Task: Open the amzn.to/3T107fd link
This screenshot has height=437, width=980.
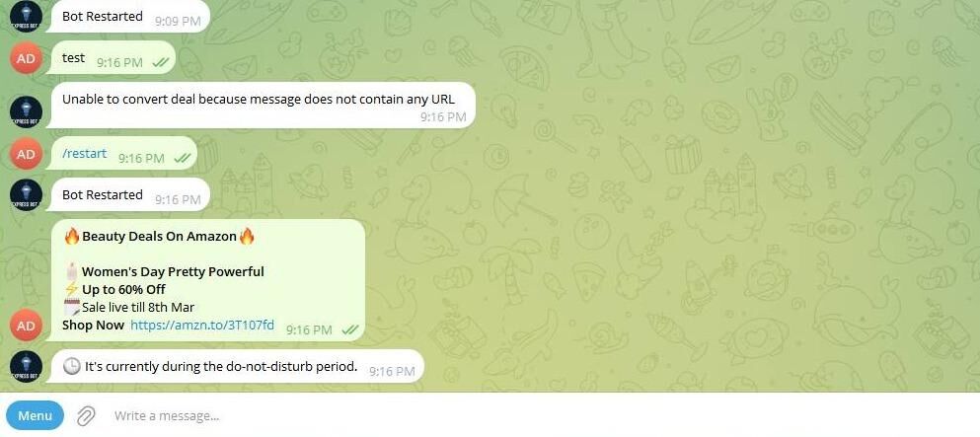Action: click(x=202, y=325)
